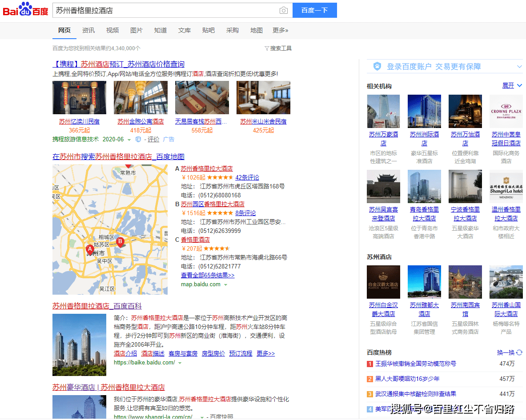Open 宁波香格里拉大酒店 link
Viewport: 526px width, 420px height.
[465, 214]
